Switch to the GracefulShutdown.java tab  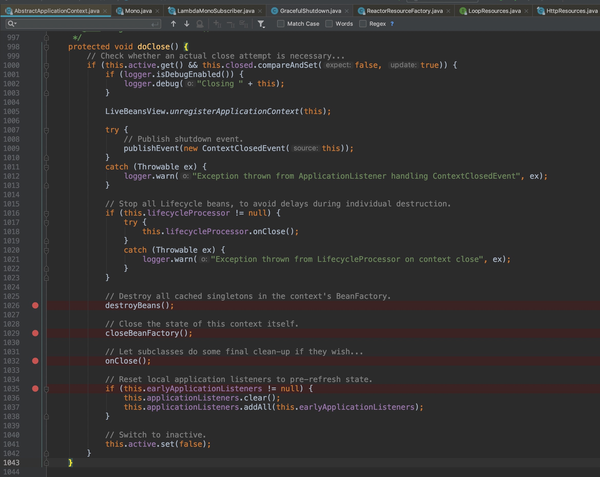click(x=309, y=9)
